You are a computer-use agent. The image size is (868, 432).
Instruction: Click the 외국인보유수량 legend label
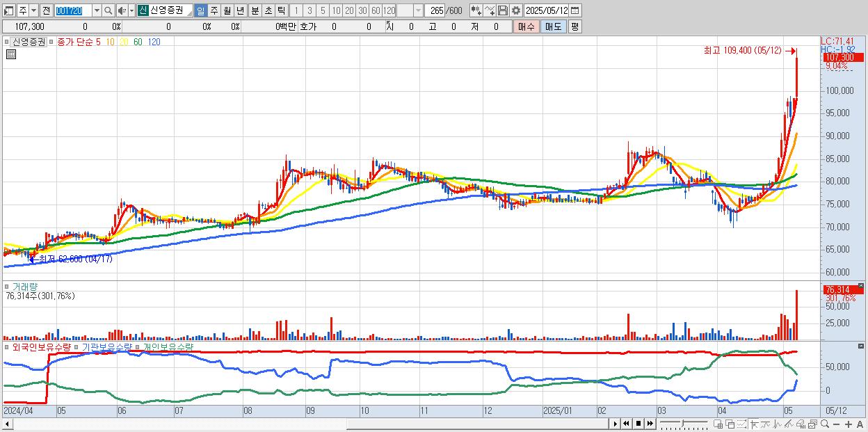click(x=42, y=346)
